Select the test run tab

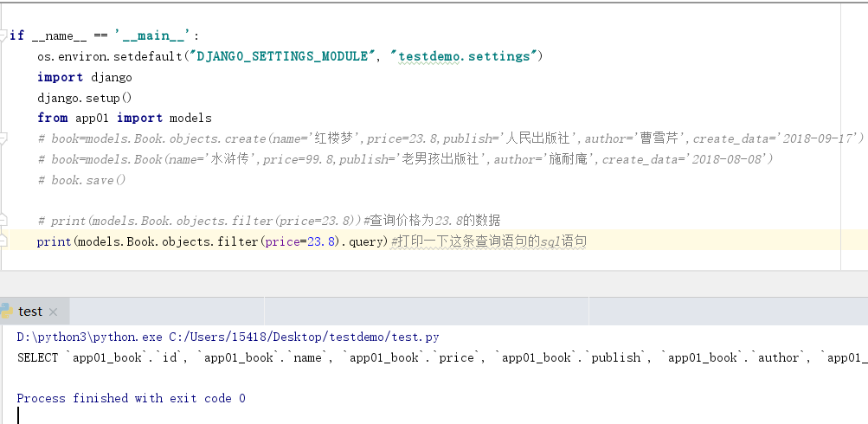coord(35,312)
